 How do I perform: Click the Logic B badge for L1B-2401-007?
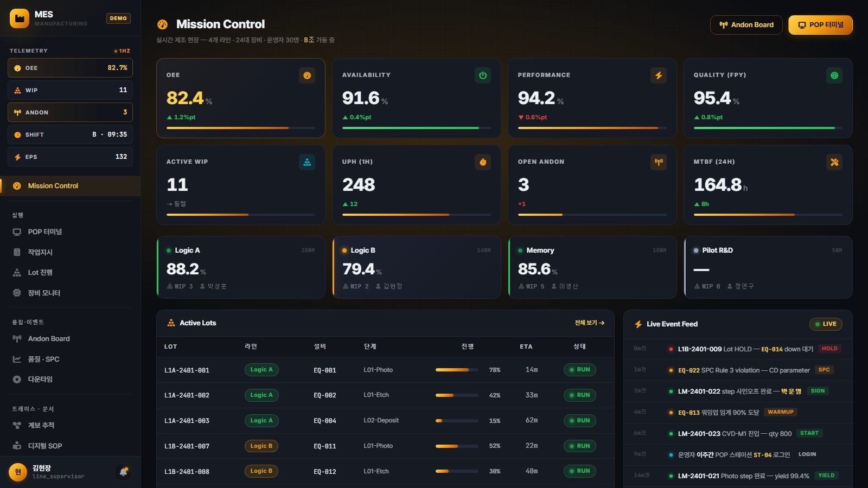coord(261,446)
